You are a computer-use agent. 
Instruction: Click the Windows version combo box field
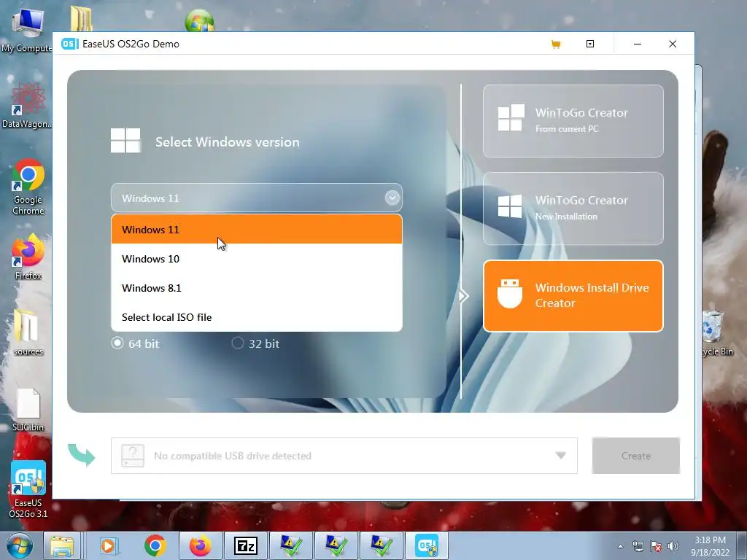257,198
